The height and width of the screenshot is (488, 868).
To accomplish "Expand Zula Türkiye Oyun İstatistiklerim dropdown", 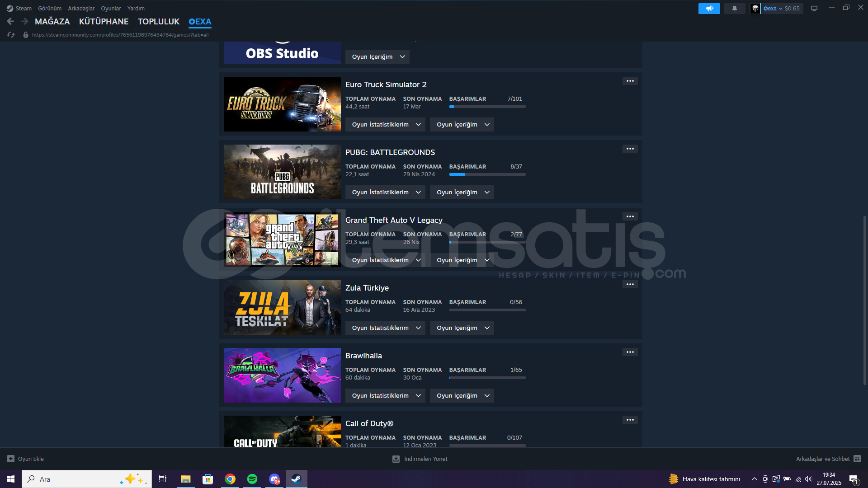I will point(385,328).
